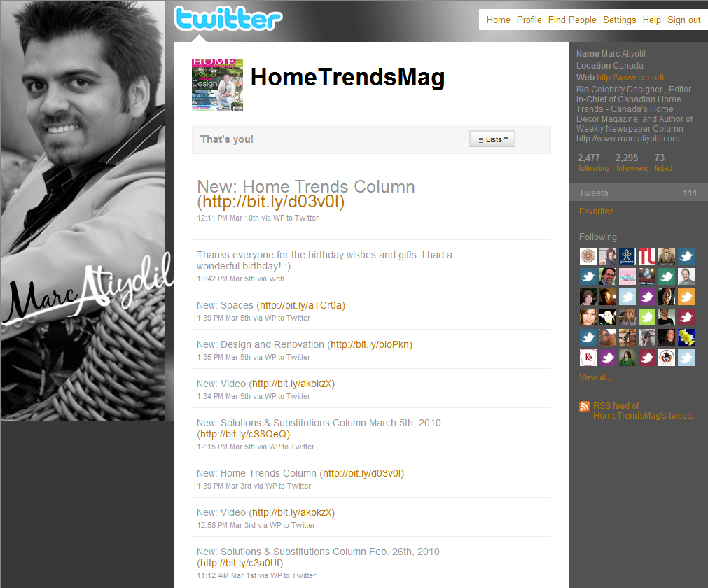This screenshot has width=708, height=588.
Task: Click the HomeTrendsMag username heading
Action: click(x=347, y=78)
